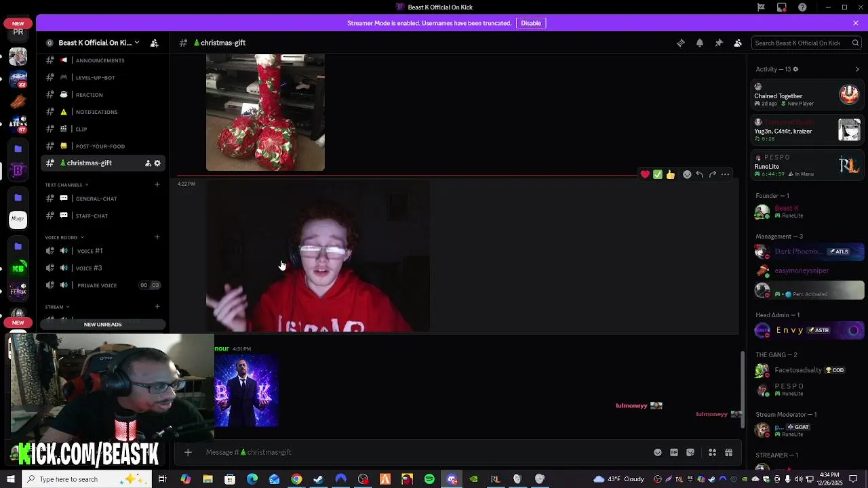
Task: Open Activity settings gear
Action: pos(795,69)
